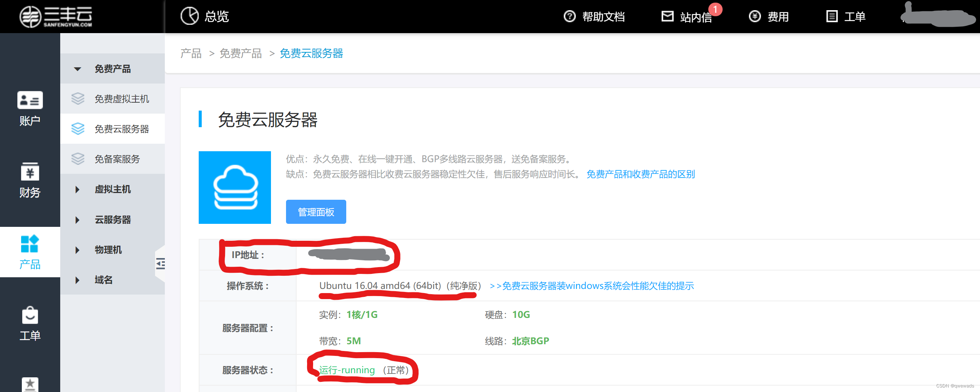Viewport: 980px width, 392px height.
Task: Collapse the 免费产品 section arrow
Action: [x=78, y=69]
